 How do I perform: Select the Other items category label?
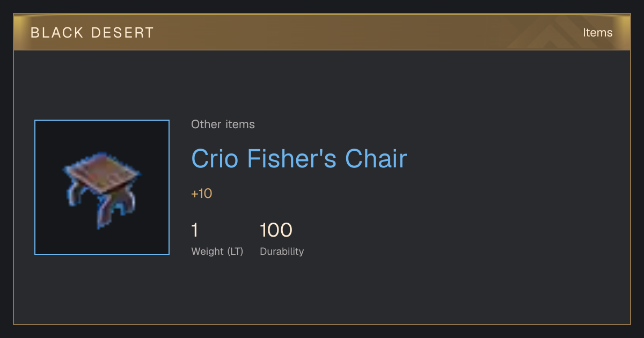tap(223, 124)
